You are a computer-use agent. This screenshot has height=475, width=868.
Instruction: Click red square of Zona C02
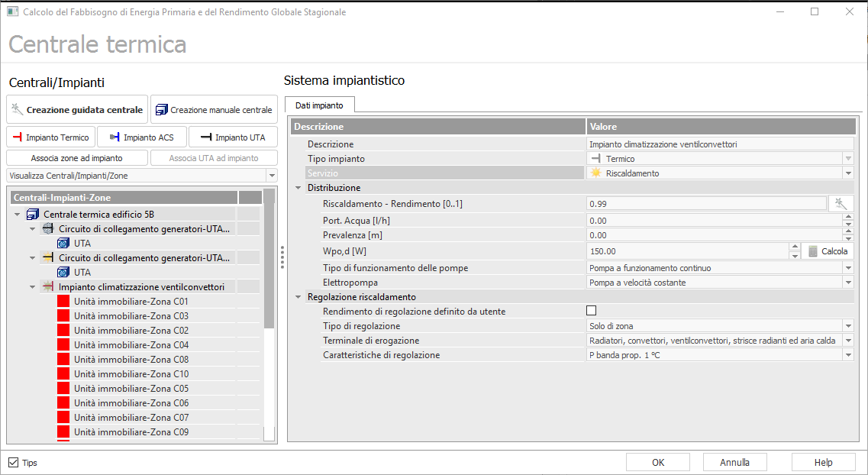click(63, 330)
